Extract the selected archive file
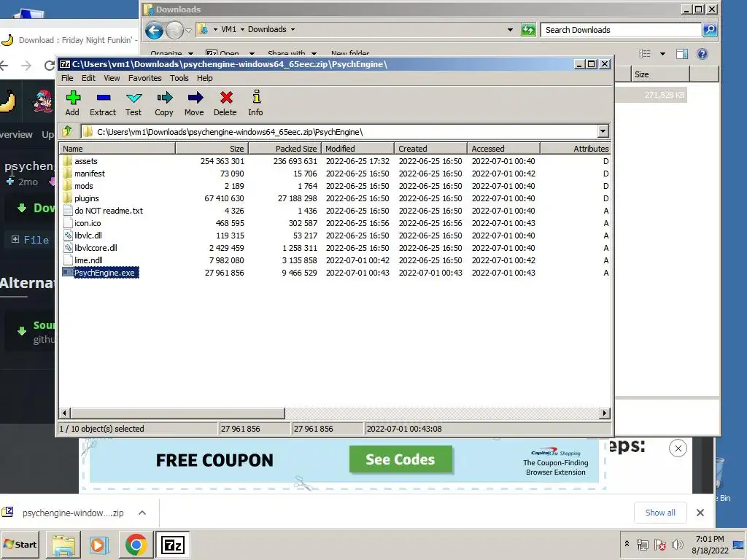The height and width of the screenshot is (560, 747). 103,104
